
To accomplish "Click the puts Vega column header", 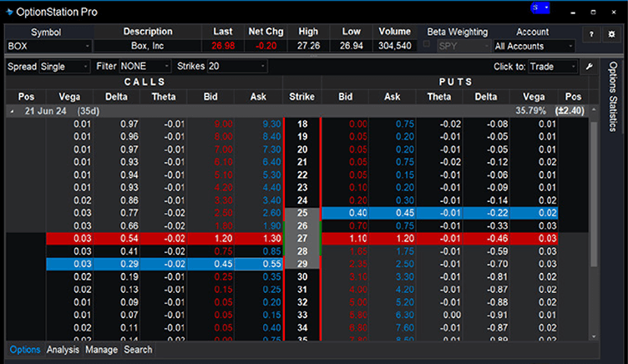I will (x=534, y=97).
